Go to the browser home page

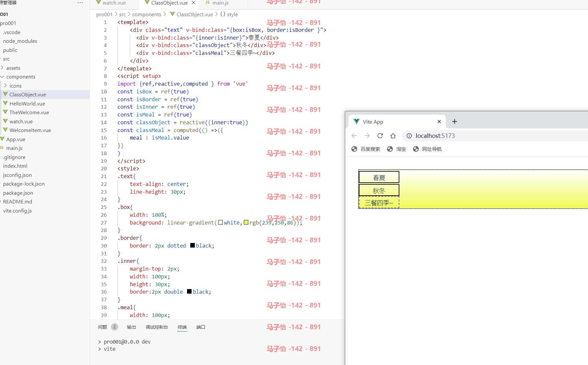pyautogui.click(x=393, y=136)
